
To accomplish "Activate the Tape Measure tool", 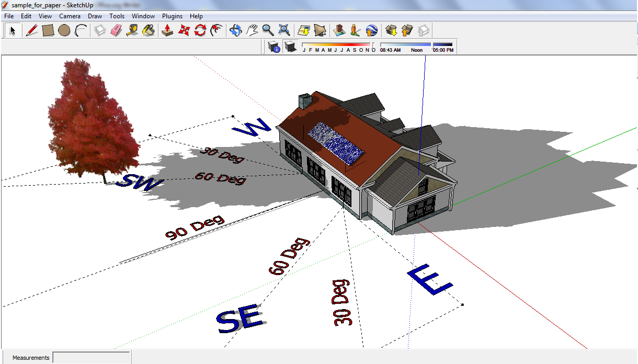I will point(132,30).
